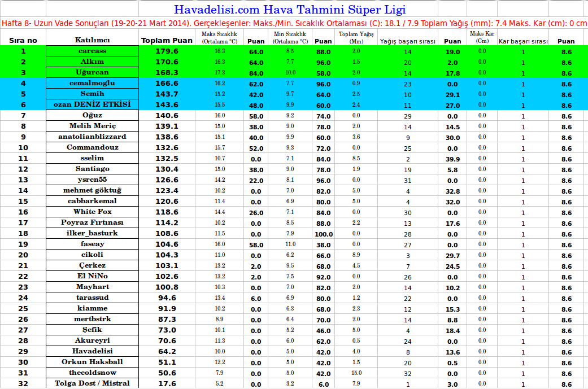
Task: Select the Orkun Haksball name cell
Action: pyautogui.click(x=92, y=362)
